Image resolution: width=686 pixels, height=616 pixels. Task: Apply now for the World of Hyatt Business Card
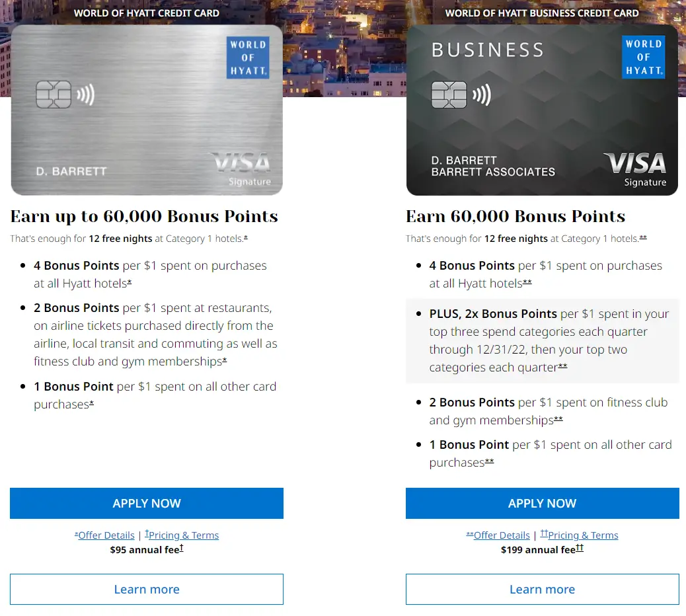pyautogui.click(x=542, y=503)
